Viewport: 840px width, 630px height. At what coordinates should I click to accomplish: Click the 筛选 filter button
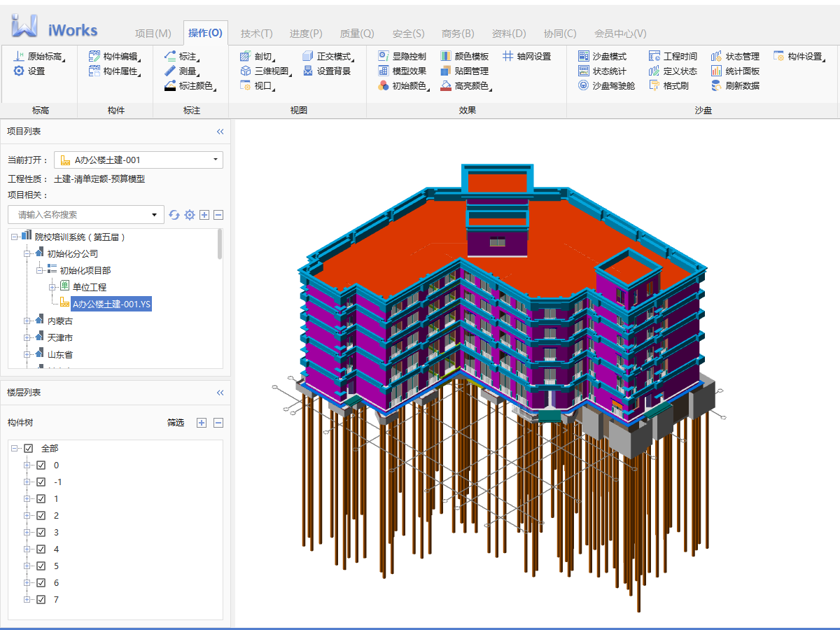(x=175, y=423)
